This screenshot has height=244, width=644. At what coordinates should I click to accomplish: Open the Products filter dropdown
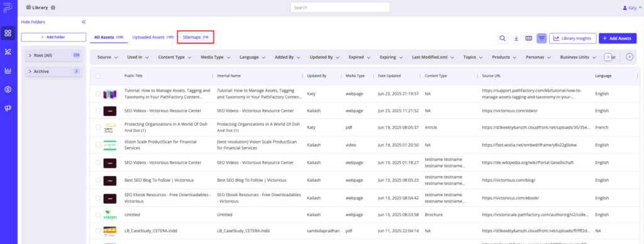tap(505, 57)
